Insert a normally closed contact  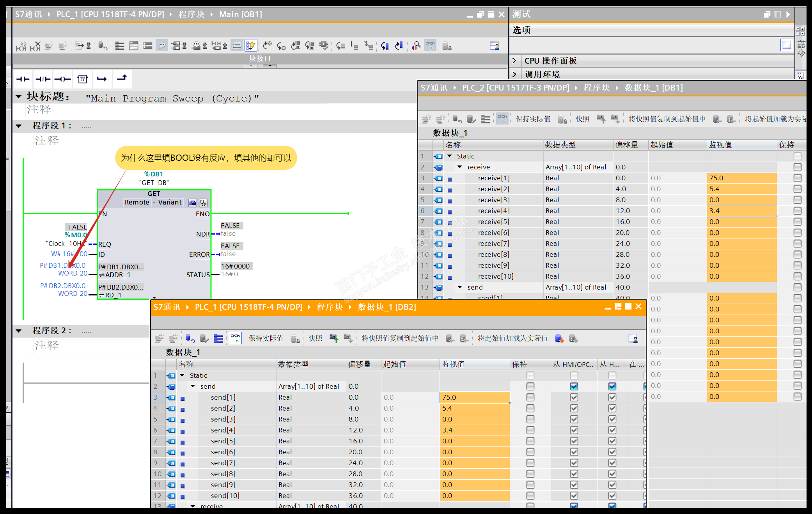[x=43, y=79]
